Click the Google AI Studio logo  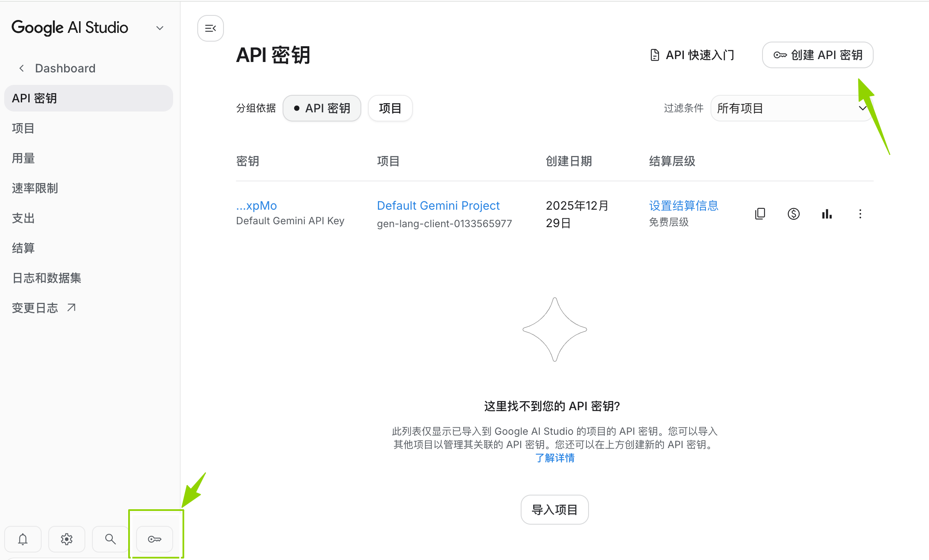70,28
